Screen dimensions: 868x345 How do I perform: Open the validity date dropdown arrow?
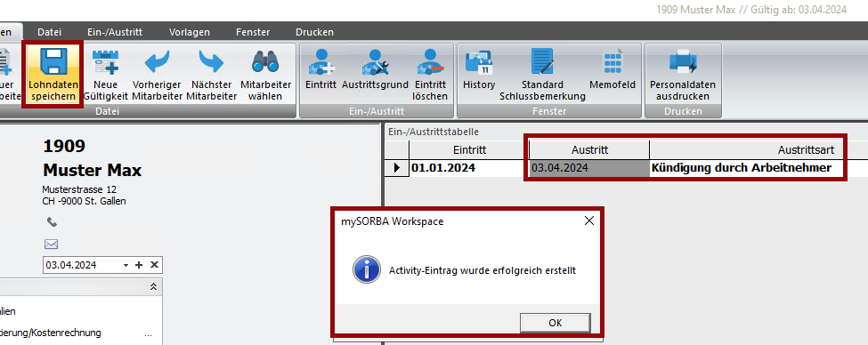tap(126, 265)
